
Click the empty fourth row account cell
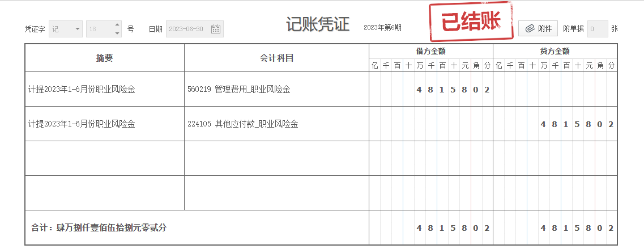(x=276, y=193)
